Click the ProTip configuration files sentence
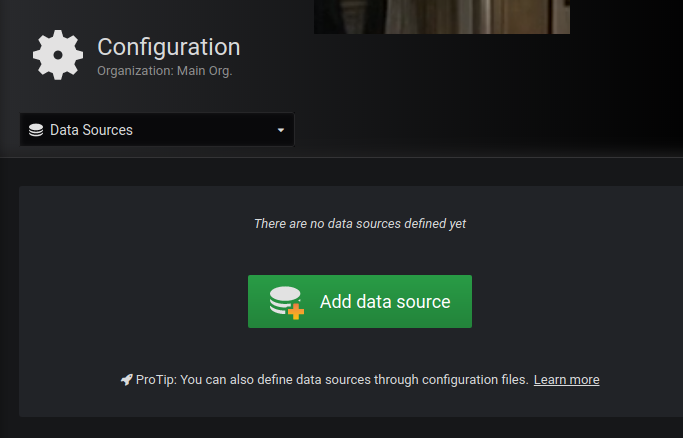This screenshot has height=438, width=683. [332, 380]
